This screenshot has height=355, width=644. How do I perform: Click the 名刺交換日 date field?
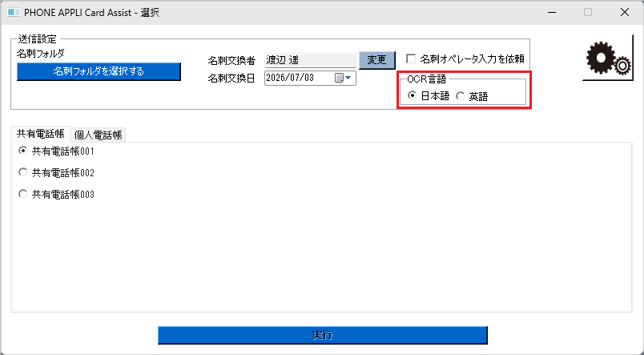click(x=310, y=78)
